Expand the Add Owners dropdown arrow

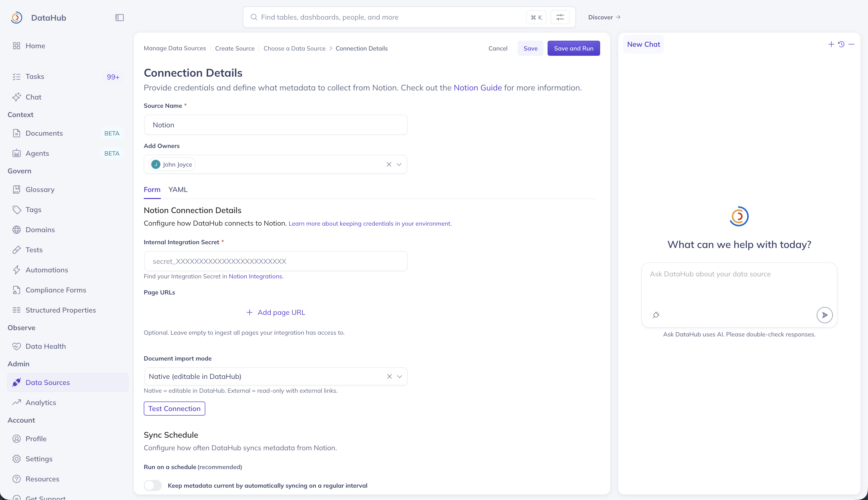click(399, 165)
